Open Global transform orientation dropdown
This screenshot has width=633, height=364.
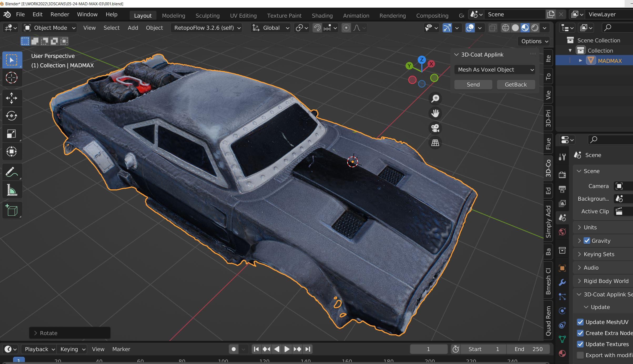pyautogui.click(x=271, y=28)
